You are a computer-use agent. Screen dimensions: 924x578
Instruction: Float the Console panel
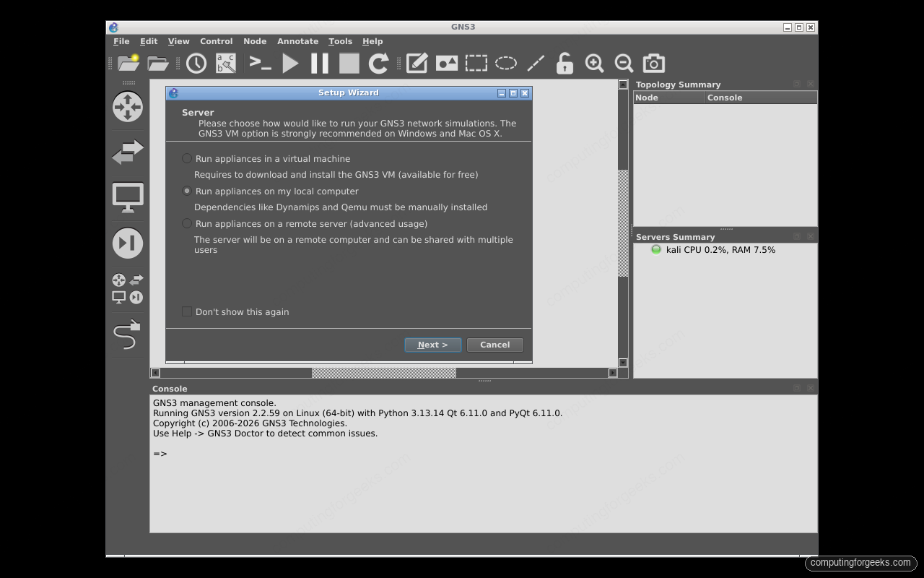797,388
